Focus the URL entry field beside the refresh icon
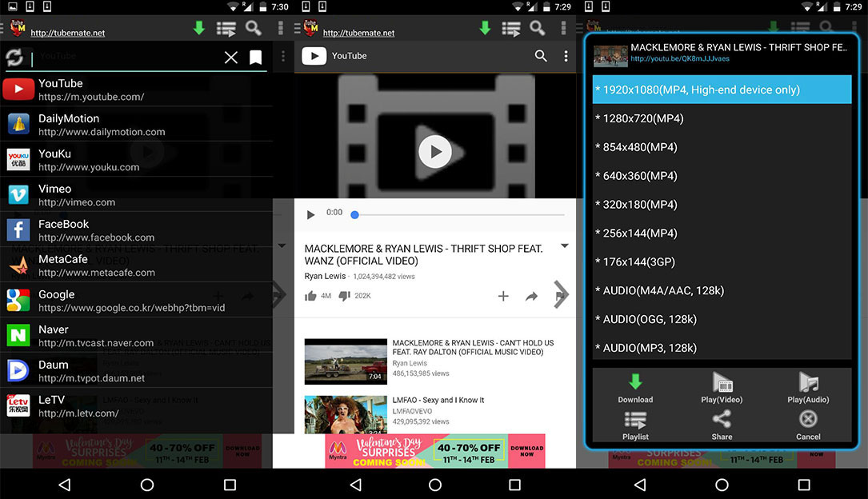The image size is (868, 499). point(125,57)
